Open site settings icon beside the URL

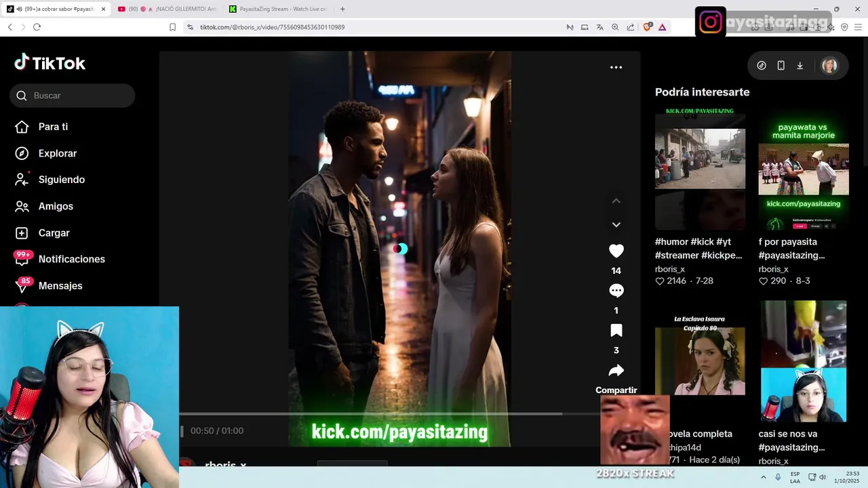tap(190, 27)
